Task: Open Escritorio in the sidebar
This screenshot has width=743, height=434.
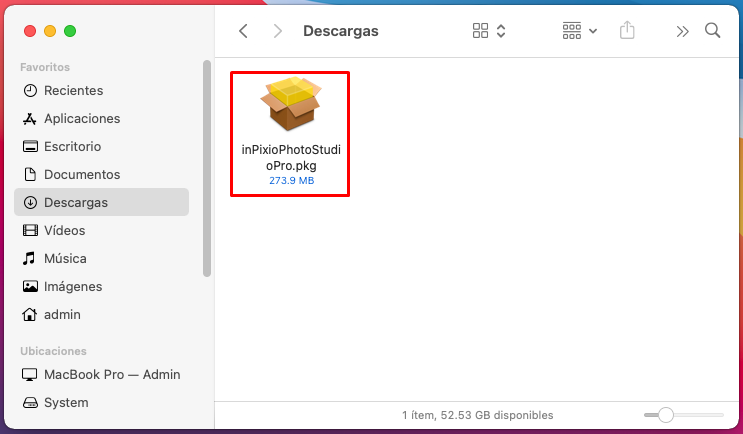Action: point(101,146)
